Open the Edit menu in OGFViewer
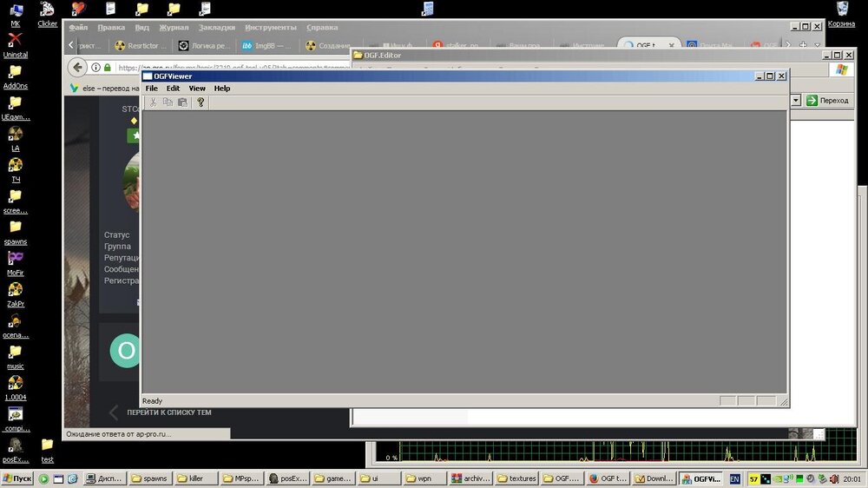The width and height of the screenshot is (868, 488). [x=174, y=89]
